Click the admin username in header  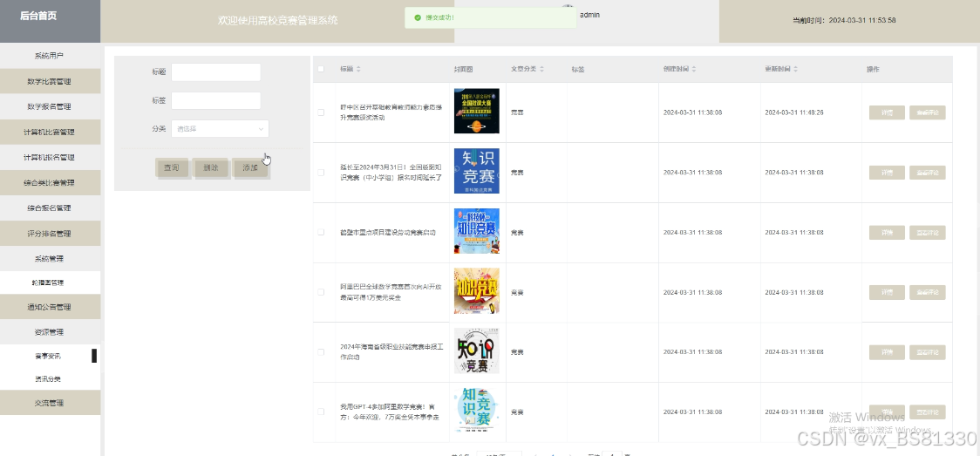[x=590, y=14]
